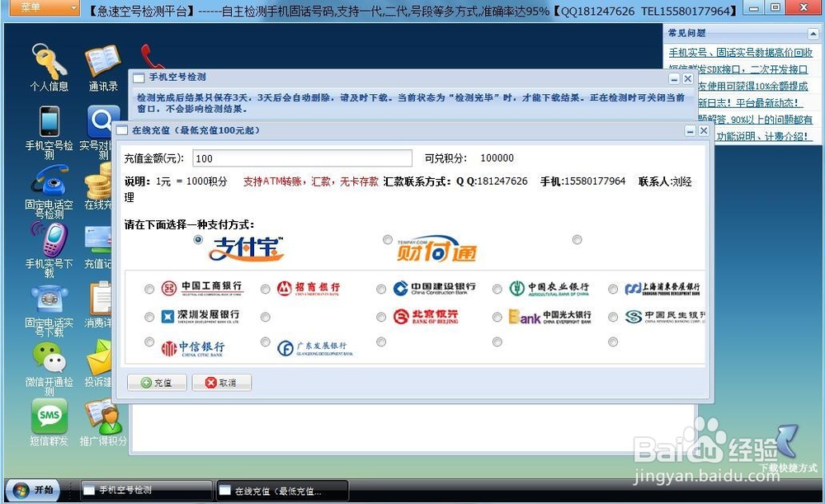Image resolution: width=825 pixels, height=504 pixels.
Task: Select 招商银行 payment radio button
Action: point(265,289)
